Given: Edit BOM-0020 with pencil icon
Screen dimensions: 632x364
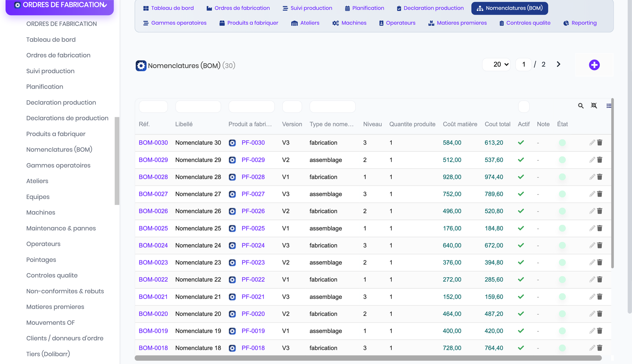Looking at the screenshot, I should click(592, 314).
